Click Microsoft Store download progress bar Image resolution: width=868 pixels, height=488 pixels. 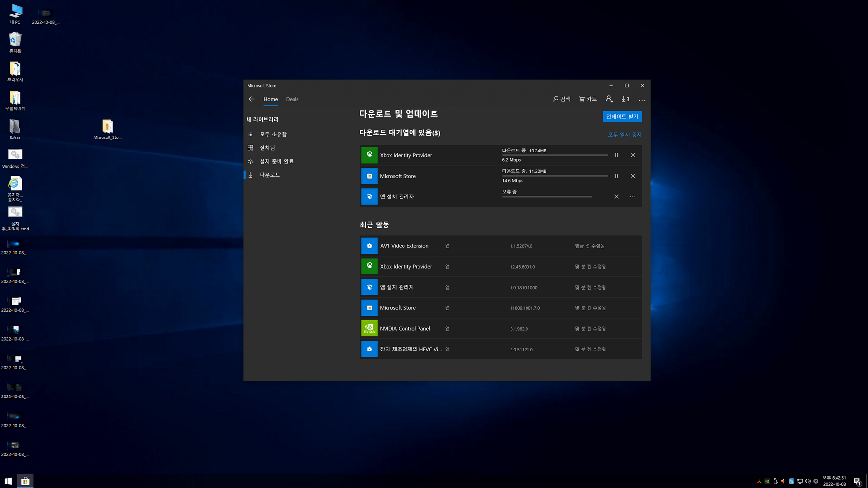[555, 176]
